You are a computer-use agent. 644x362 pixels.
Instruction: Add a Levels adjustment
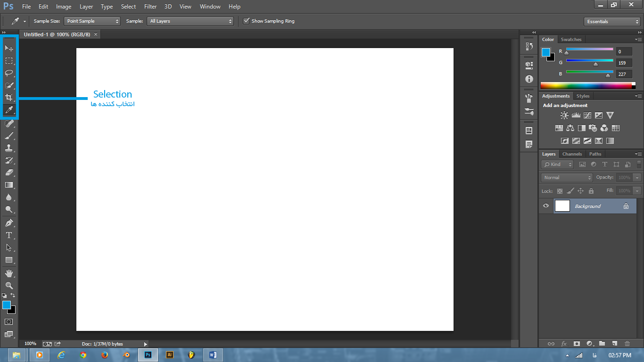[576, 115]
